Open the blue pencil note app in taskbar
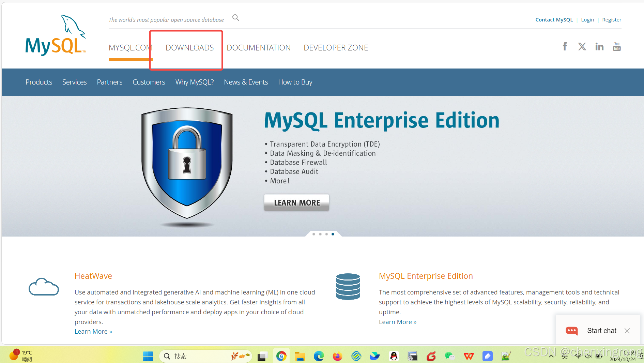The image size is (644, 363). tap(488, 356)
